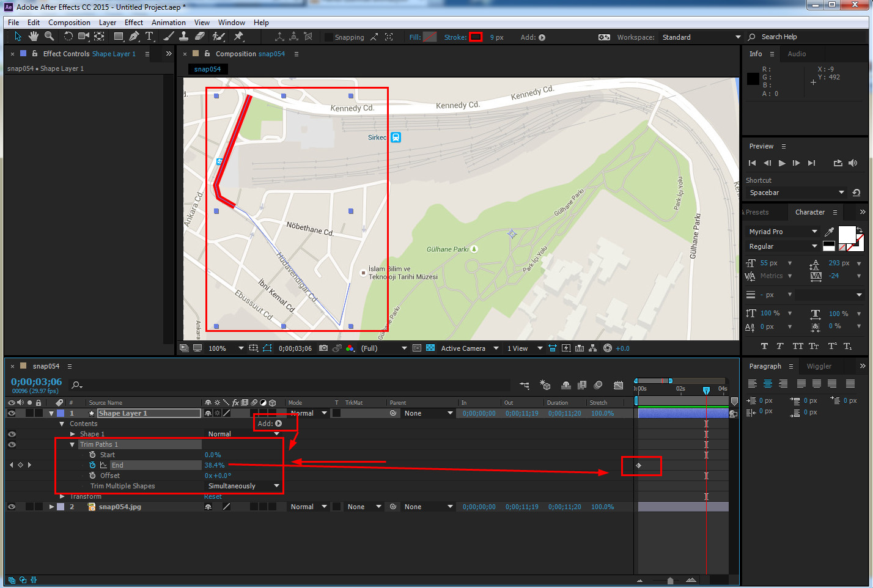The height and width of the screenshot is (588, 873).
Task: Toggle Shape 1 visibility eye
Action: coord(12,434)
